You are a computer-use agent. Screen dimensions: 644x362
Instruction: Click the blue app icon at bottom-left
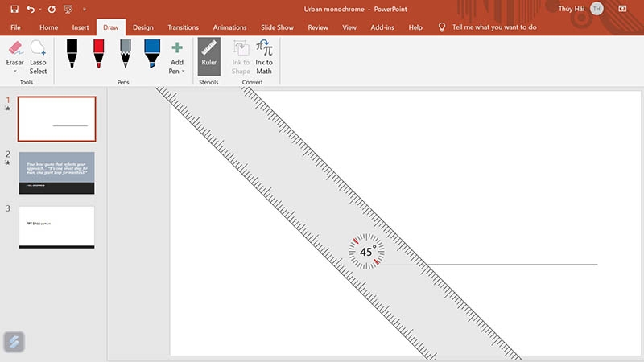(x=14, y=341)
